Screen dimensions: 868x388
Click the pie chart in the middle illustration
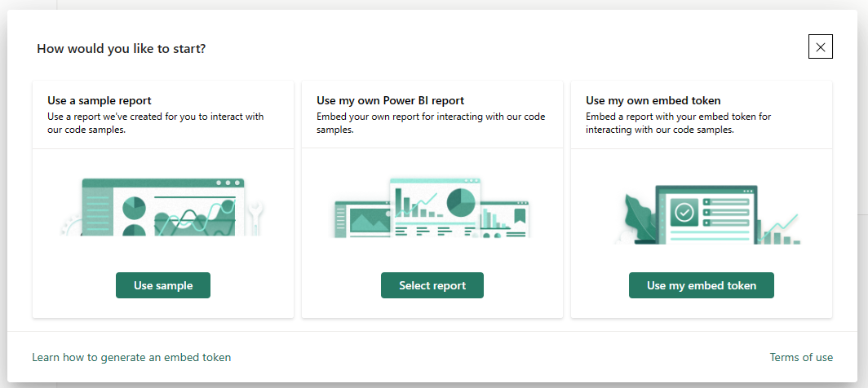[461, 203]
